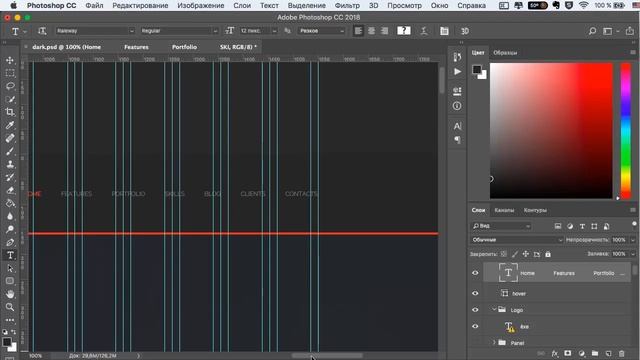This screenshot has height=360, width=640.
Task: Select the Eyedropper tool
Action: click(x=10, y=125)
